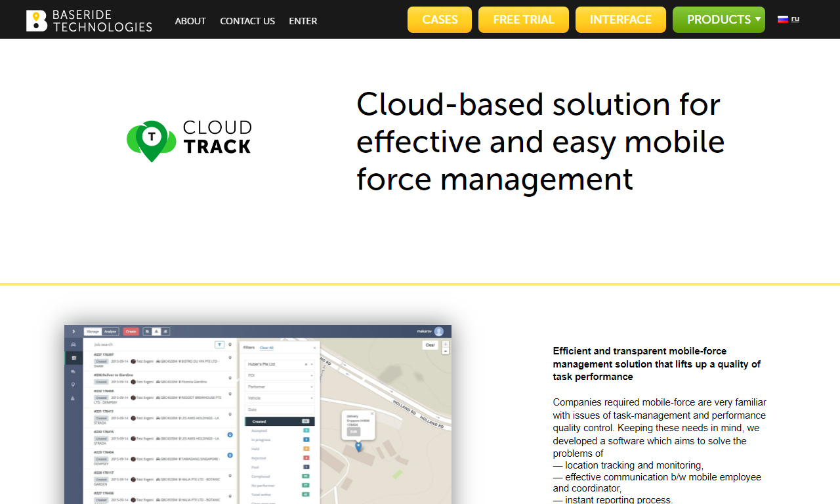The width and height of the screenshot is (840, 504).
Task: Start the FREE TRIAL
Action: [524, 20]
